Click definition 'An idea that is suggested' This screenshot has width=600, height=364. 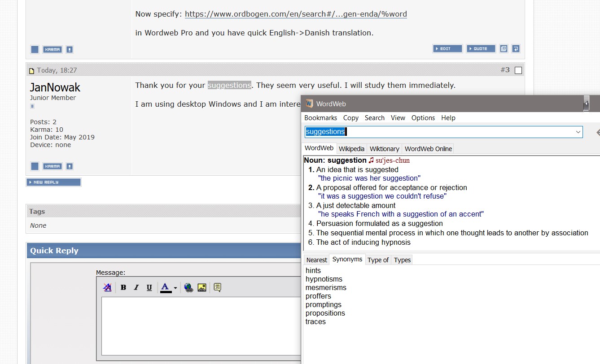click(x=357, y=170)
